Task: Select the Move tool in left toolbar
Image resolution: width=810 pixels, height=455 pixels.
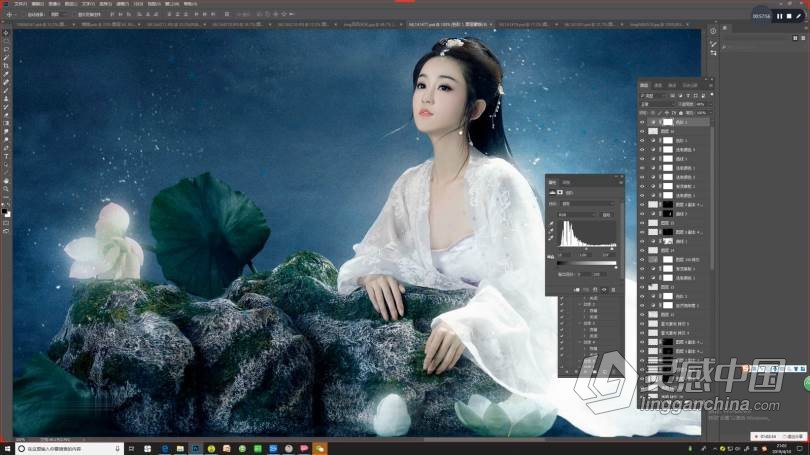Action: tap(6, 33)
